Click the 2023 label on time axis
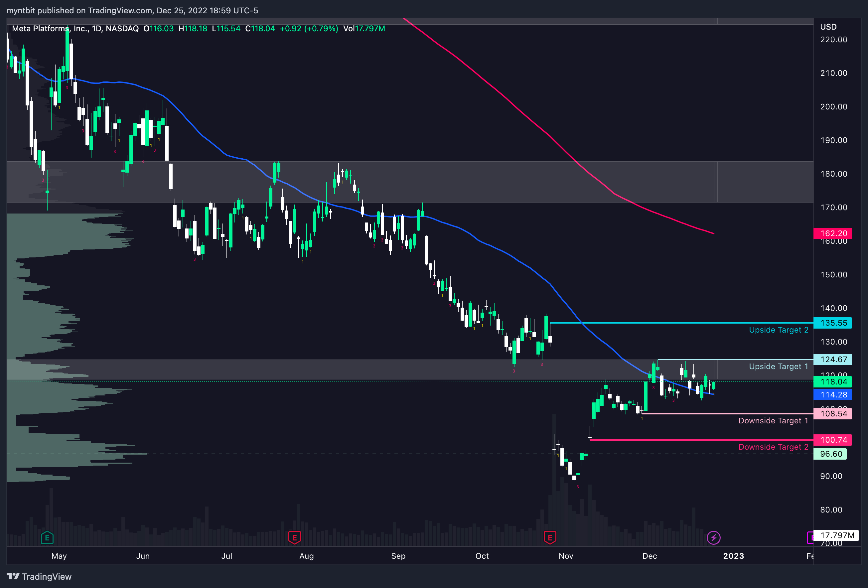The width and height of the screenshot is (868, 588). [733, 556]
